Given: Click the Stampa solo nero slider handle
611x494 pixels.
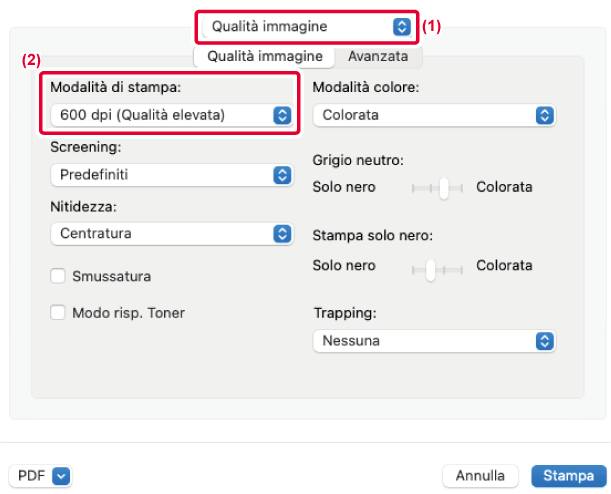Looking at the screenshot, I should pyautogui.click(x=430, y=270).
